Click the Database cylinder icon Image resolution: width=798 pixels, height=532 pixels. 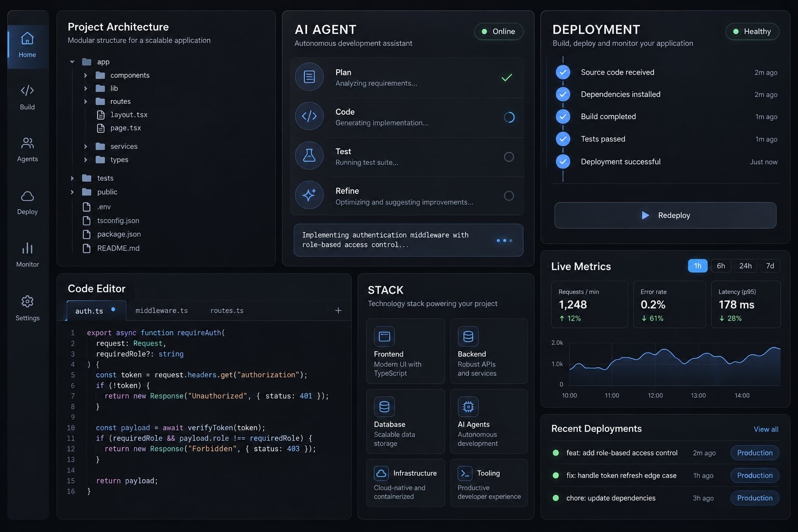pos(384,407)
